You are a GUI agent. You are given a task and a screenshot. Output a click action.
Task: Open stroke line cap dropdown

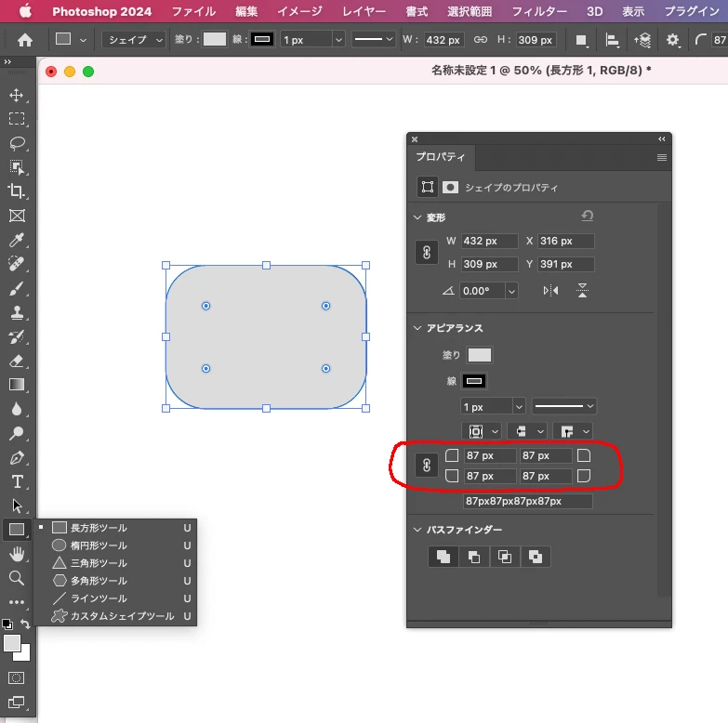(x=527, y=431)
